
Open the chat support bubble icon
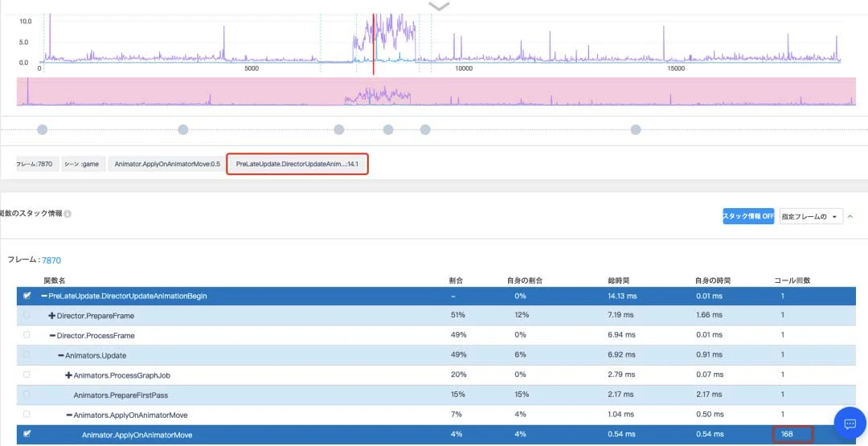850,423
